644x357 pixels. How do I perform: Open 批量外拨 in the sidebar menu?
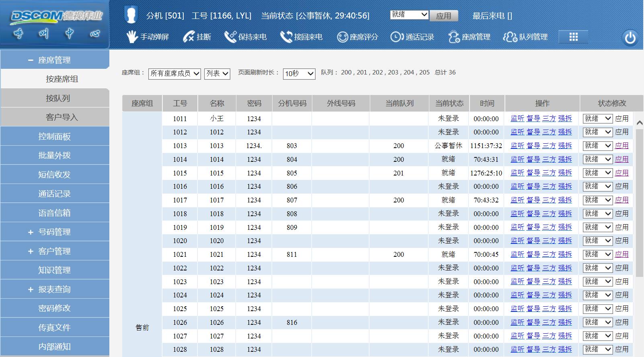54,155
